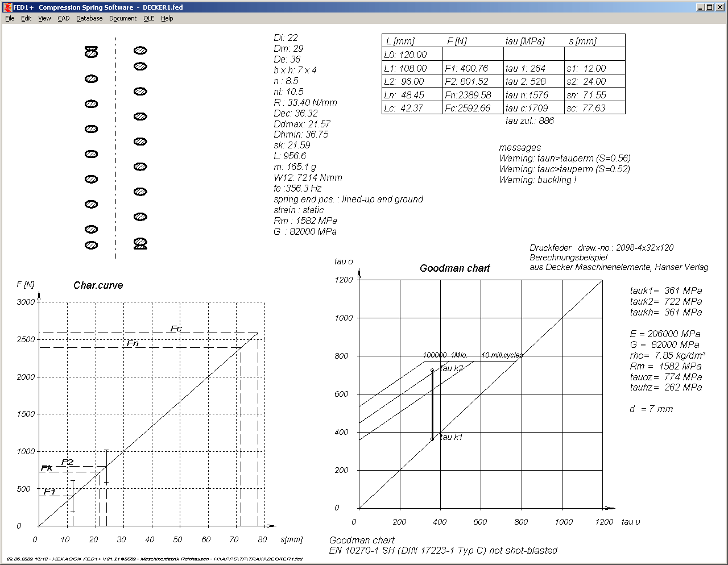Click the L0: 120.00 table cell
Screen dimensions: 728x565
pyautogui.click(x=406, y=55)
